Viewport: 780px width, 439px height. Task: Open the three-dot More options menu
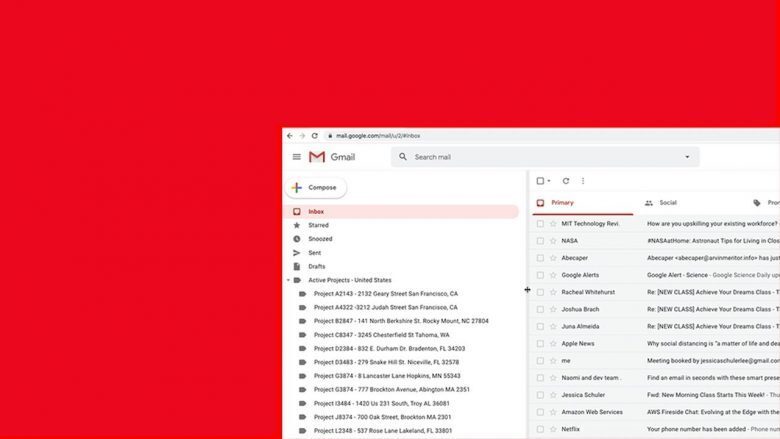click(x=583, y=181)
